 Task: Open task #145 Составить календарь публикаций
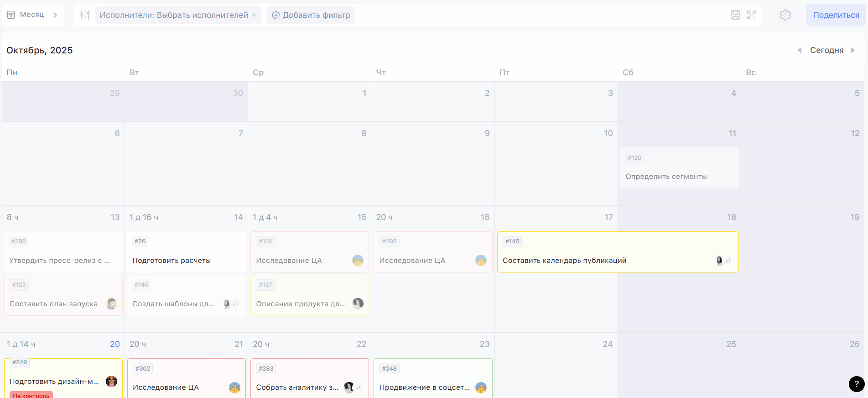pyautogui.click(x=564, y=260)
